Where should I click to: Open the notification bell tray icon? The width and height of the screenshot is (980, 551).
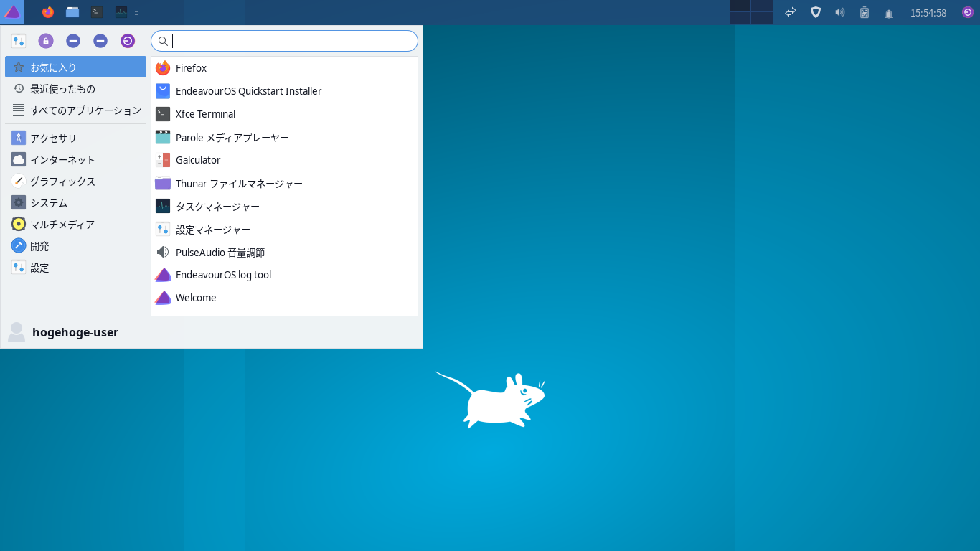pyautogui.click(x=889, y=13)
